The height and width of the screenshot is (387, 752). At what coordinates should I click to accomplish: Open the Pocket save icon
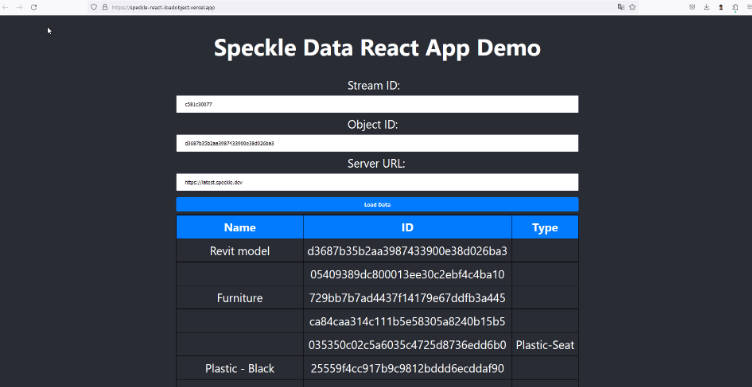click(692, 7)
